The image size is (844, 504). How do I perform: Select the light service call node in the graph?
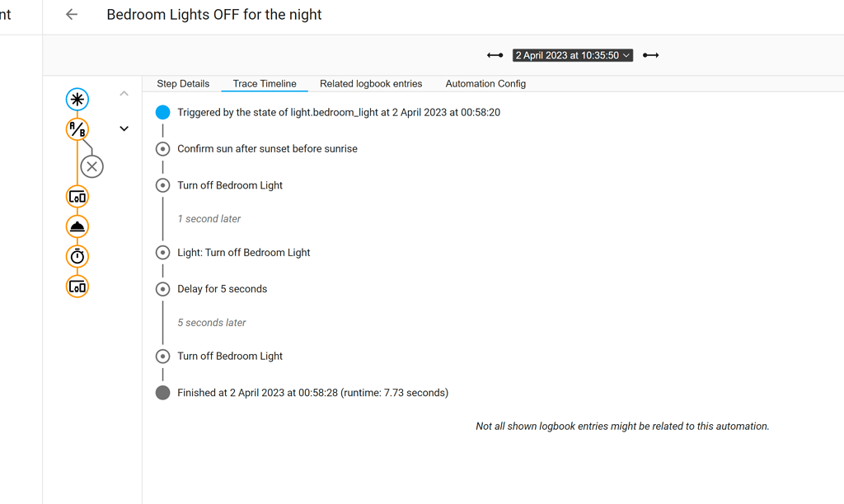(x=77, y=226)
